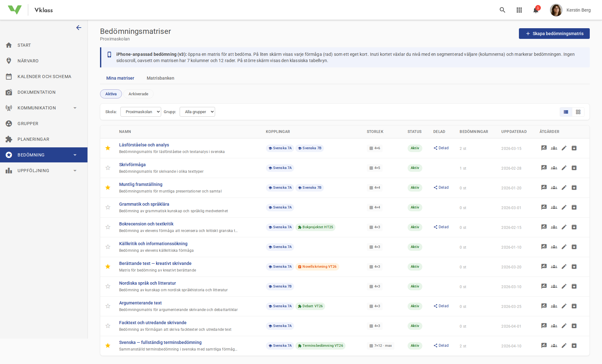
Task: Star the Skrivförmåga matrix
Action: pyautogui.click(x=108, y=168)
